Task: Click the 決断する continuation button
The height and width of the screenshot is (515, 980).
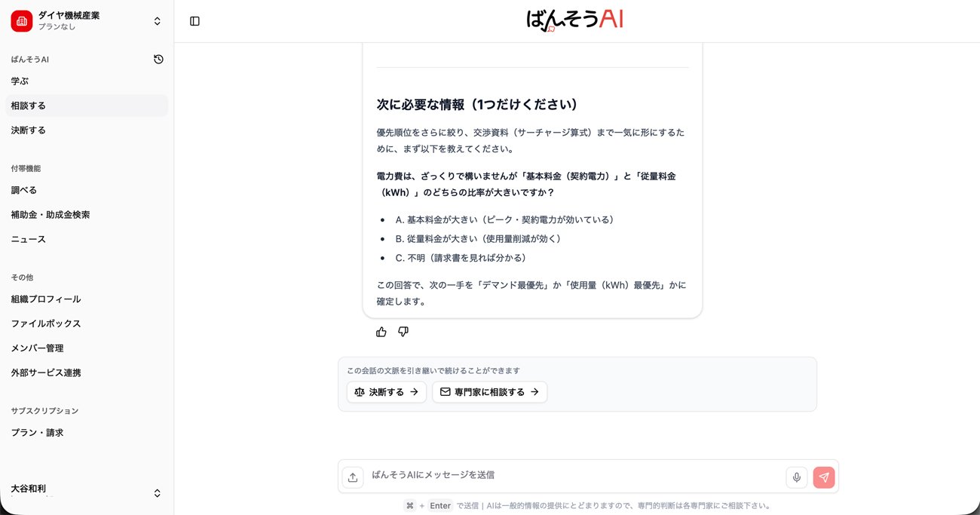Action: pos(386,392)
